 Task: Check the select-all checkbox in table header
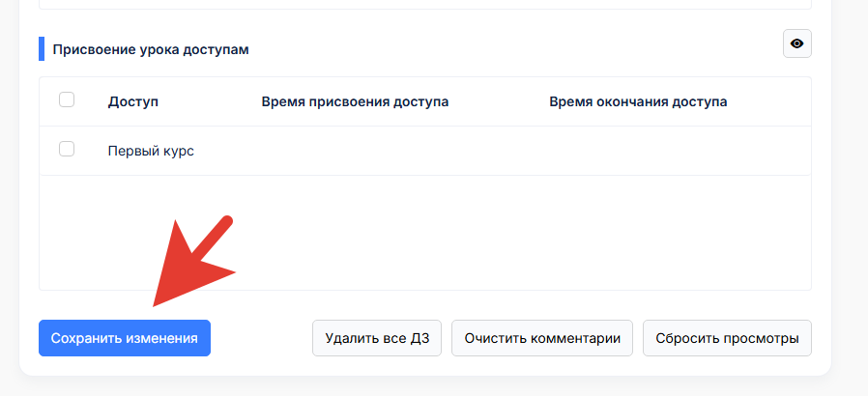click(67, 99)
